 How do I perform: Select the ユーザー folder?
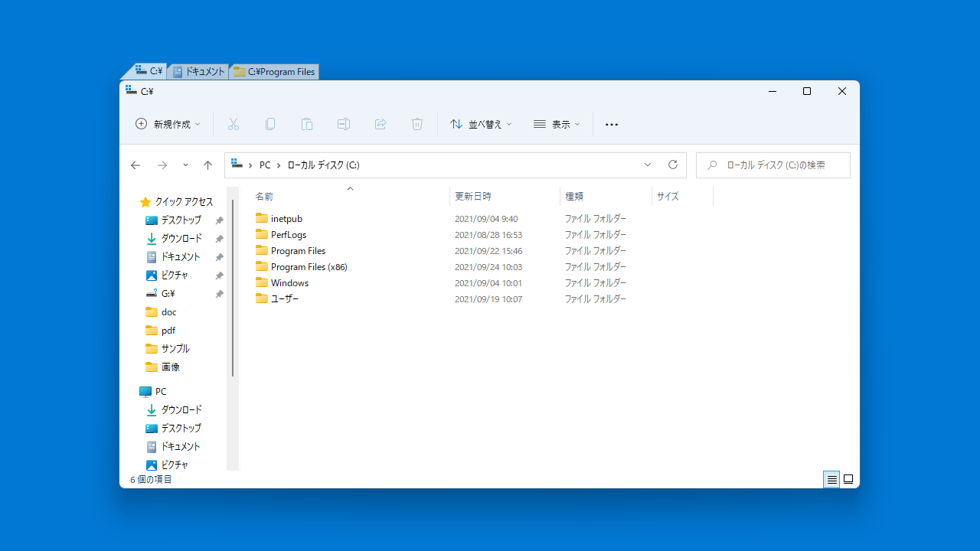click(285, 299)
